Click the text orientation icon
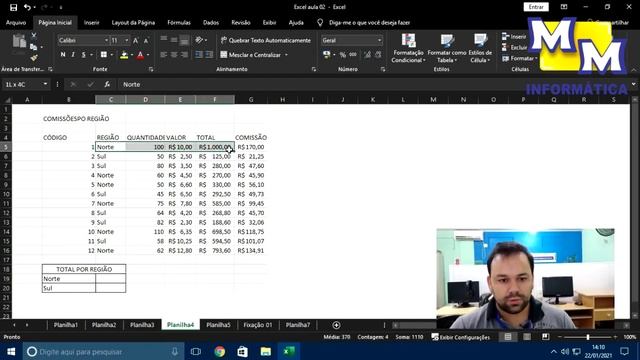The image size is (640, 360). pyautogui.click(x=199, y=40)
